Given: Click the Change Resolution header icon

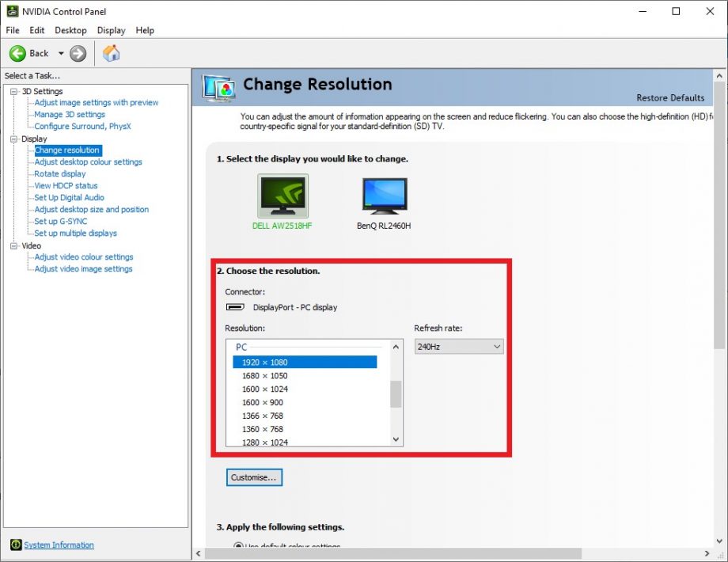Looking at the screenshot, I should pos(218,88).
